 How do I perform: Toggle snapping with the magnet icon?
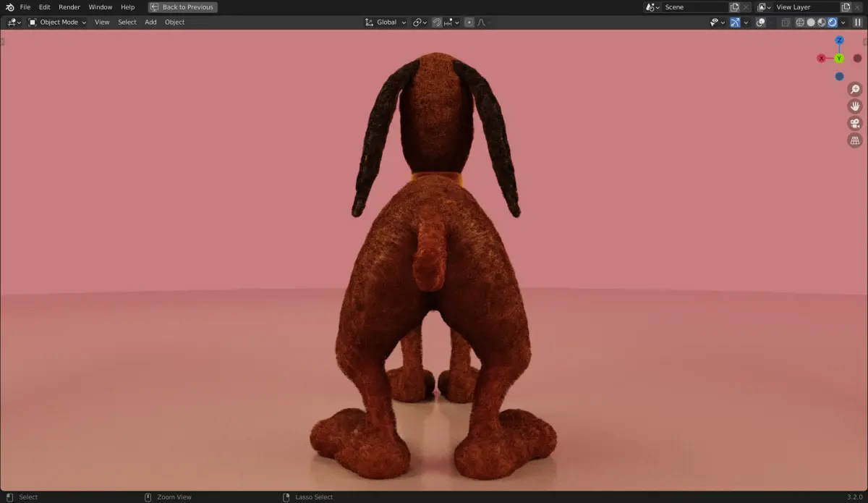click(437, 22)
